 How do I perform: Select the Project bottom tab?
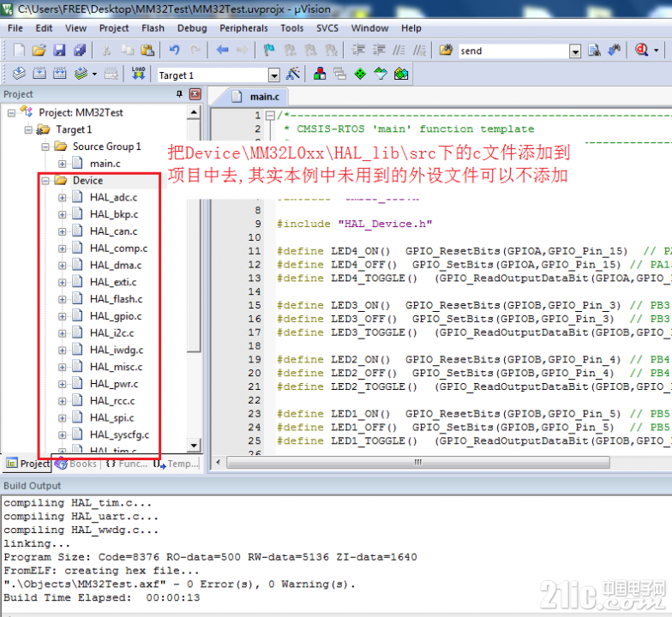point(27,464)
